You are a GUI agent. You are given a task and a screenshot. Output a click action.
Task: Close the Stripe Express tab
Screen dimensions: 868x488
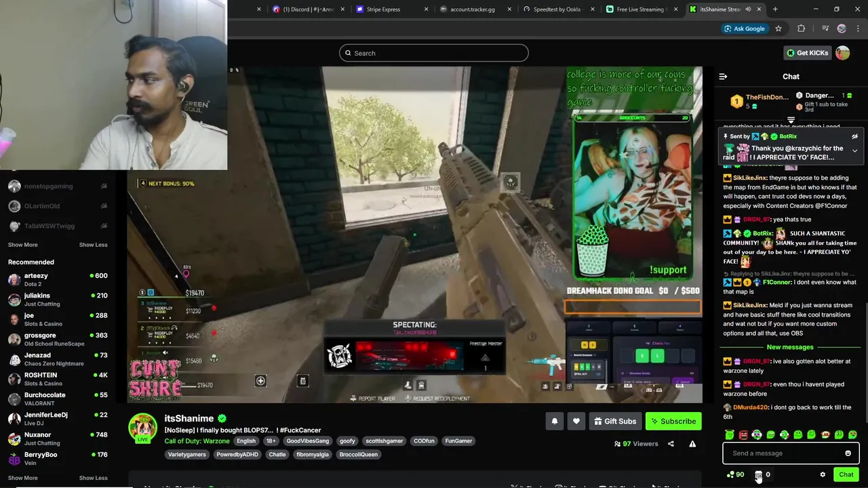(x=427, y=9)
